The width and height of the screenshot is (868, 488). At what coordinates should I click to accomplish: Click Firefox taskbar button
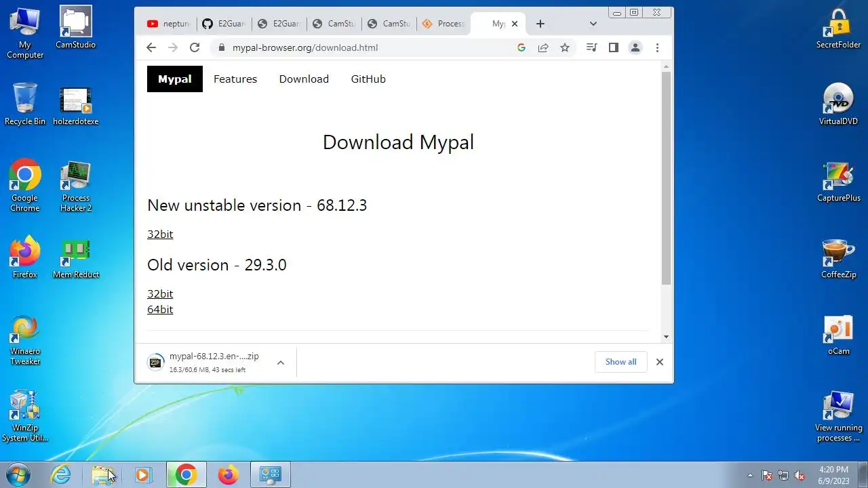pyautogui.click(x=228, y=474)
